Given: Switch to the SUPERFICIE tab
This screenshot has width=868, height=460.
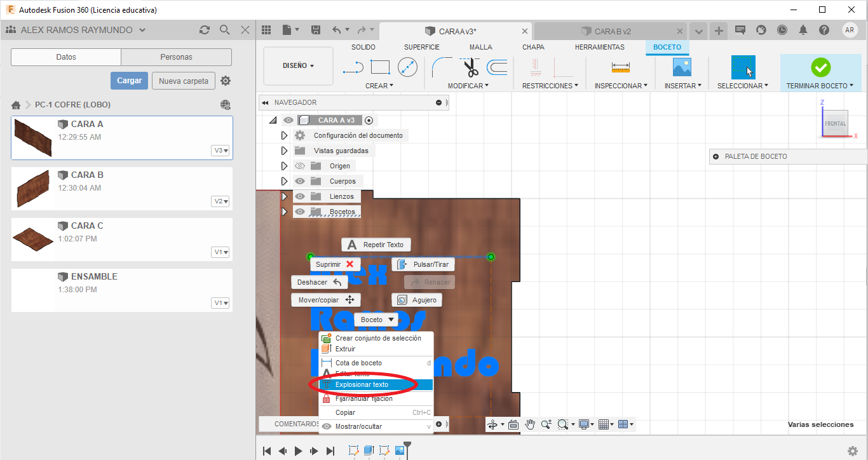Looking at the screenshot, I should pyautogui.click(x=422, y=47).
